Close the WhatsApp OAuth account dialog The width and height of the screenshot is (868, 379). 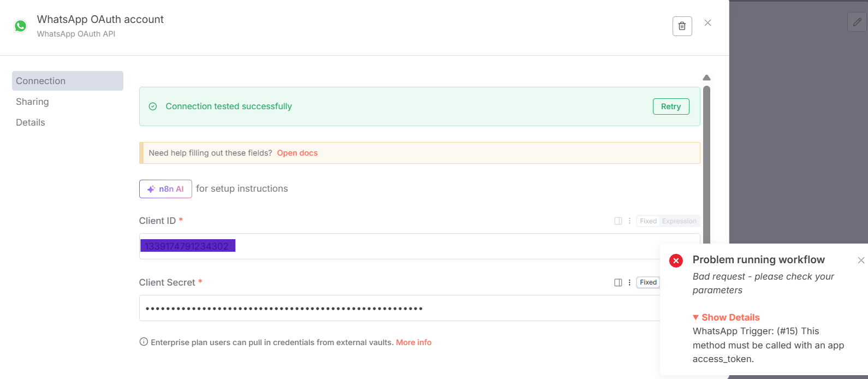(x=708, y=23)
